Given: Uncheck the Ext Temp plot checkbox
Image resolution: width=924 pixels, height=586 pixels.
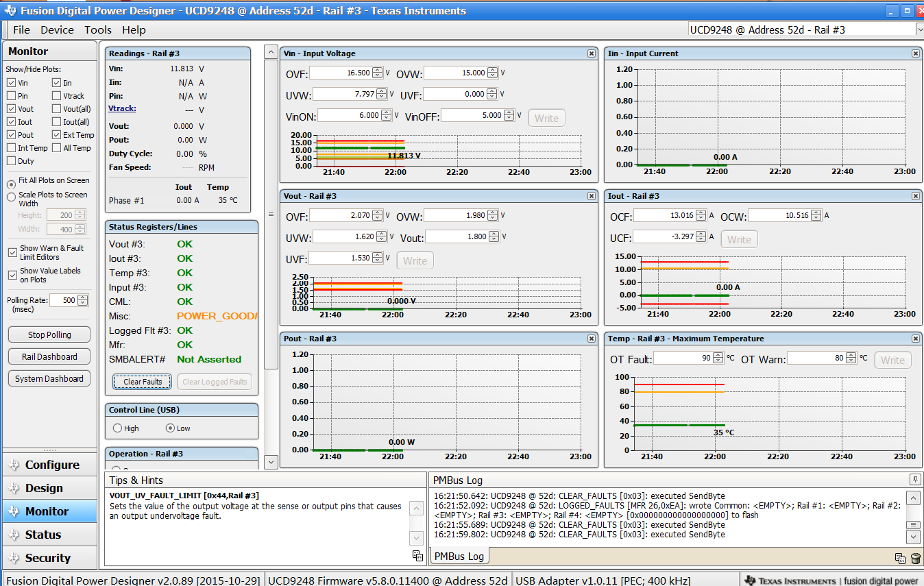Looking at the screenshot, I should tap(56, 135).
